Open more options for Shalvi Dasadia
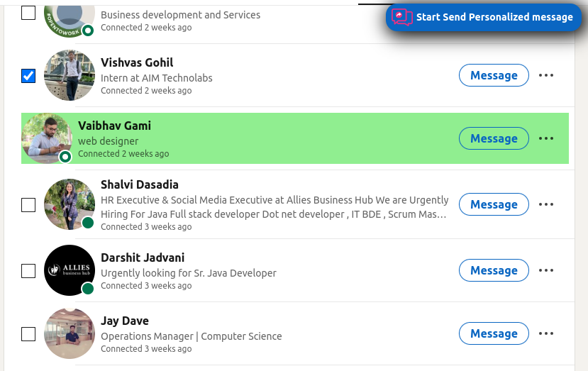Viewport: 588px width, 371px height. tap(545, 204)
